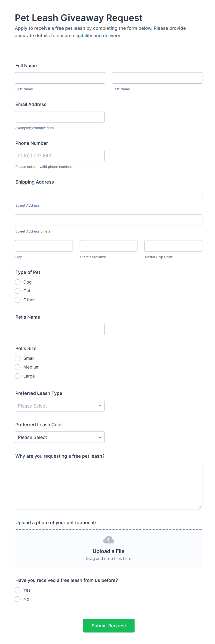Click the free leash reason textarea
Screen dimensions: 215x644
coord(108,486)
